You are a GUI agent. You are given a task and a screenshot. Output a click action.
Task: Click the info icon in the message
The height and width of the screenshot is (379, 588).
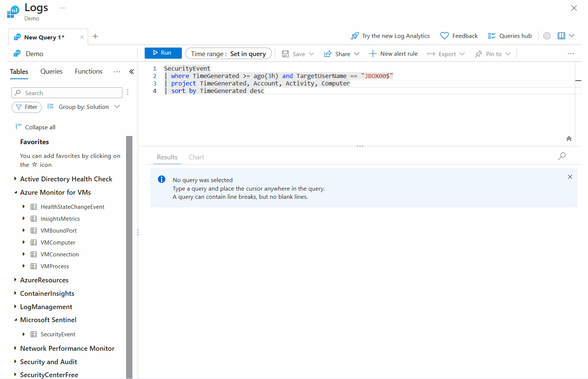(x=161, y=179)
